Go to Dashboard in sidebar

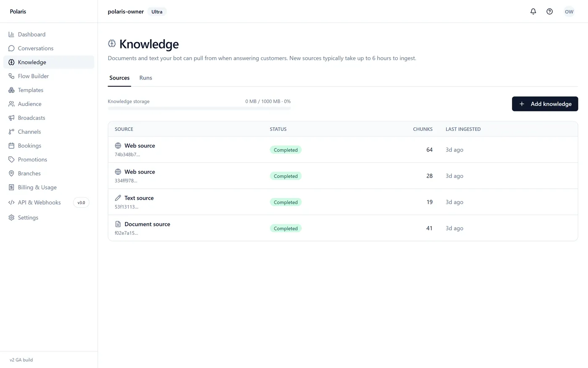[x=49, y=34]
